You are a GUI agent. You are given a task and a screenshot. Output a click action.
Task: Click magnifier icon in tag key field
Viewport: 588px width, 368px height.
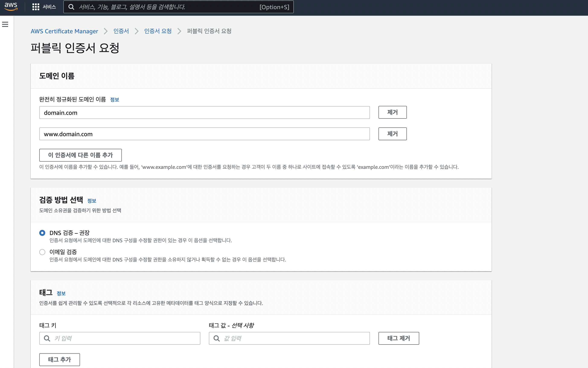point(47,338)
